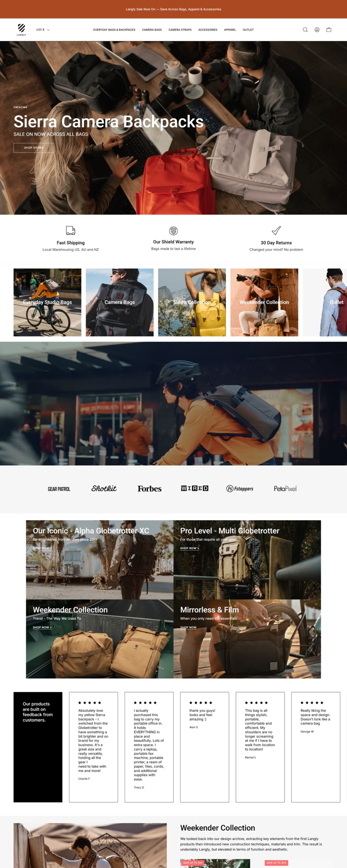Click the desert Weekender photo
Viewport: 347px width, 868px height.
click(x=90, y=845)
